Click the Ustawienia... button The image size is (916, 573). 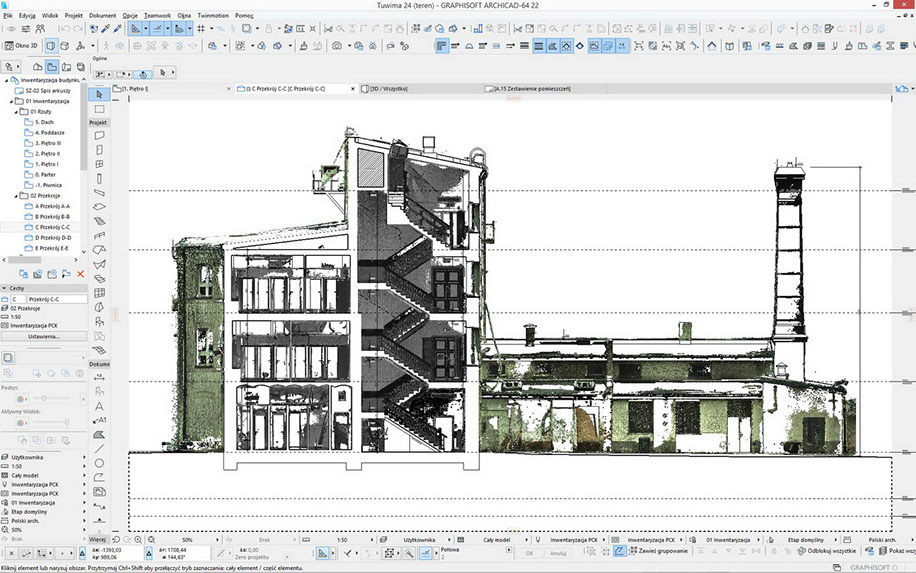pyautogui.click(x=43, y=336)
